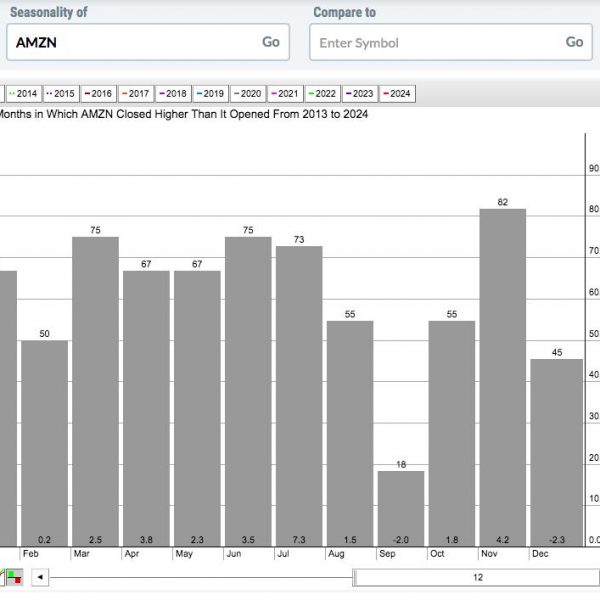
Task: Click the Feb axis label
Action: (x=31, y=554)
